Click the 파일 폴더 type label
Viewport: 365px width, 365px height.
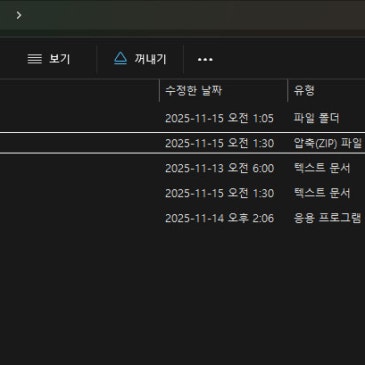pos(316,118)
